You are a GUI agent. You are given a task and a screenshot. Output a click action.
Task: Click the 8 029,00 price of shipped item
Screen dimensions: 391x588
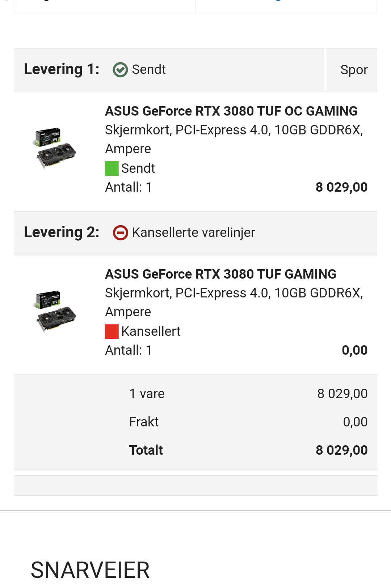click(341, 187)
